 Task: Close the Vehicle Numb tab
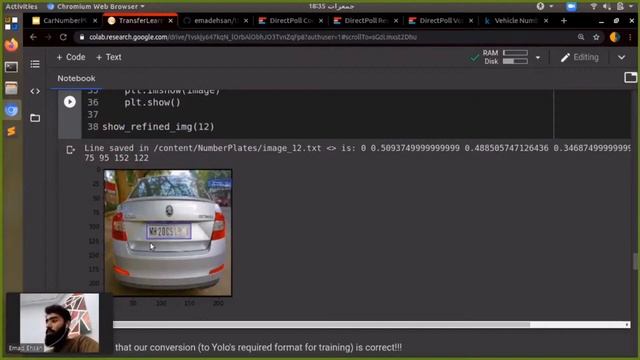[546, 20]
